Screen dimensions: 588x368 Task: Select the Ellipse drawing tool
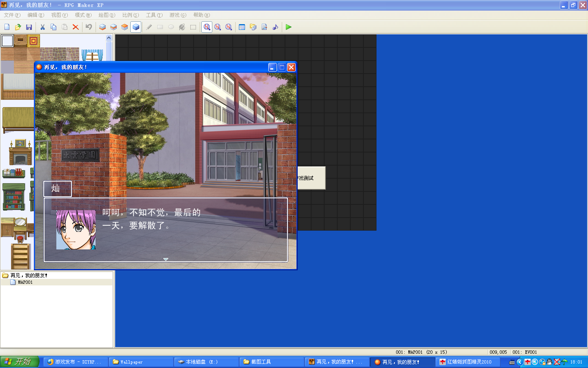coord(171,27)
